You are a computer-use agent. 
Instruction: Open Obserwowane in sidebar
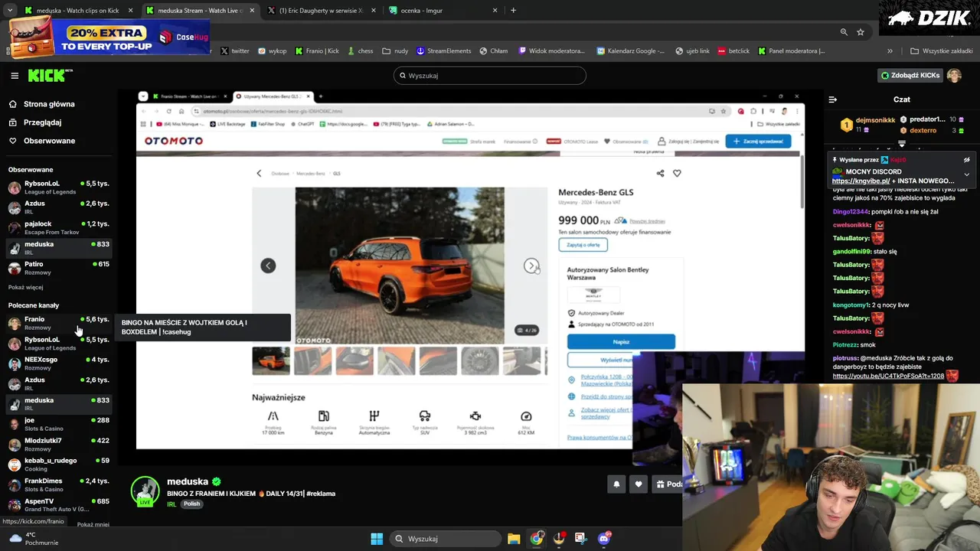[49, 141]
